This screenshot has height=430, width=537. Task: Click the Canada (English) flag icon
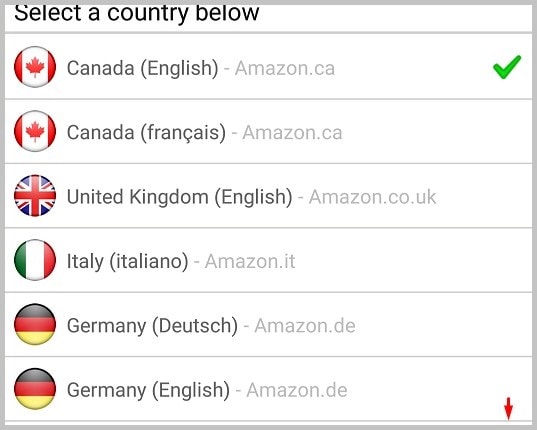pos(35,67)
